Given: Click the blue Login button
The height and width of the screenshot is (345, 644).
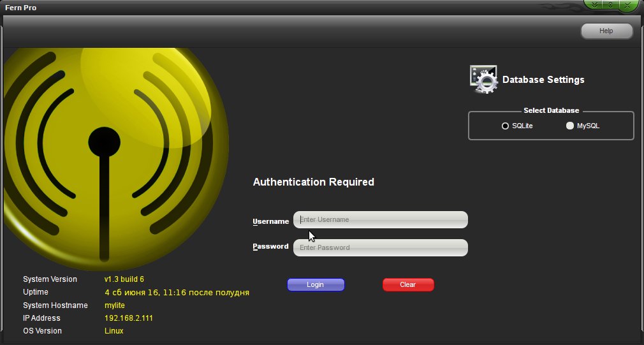Looking at the screenshot, I should [316, 284].
